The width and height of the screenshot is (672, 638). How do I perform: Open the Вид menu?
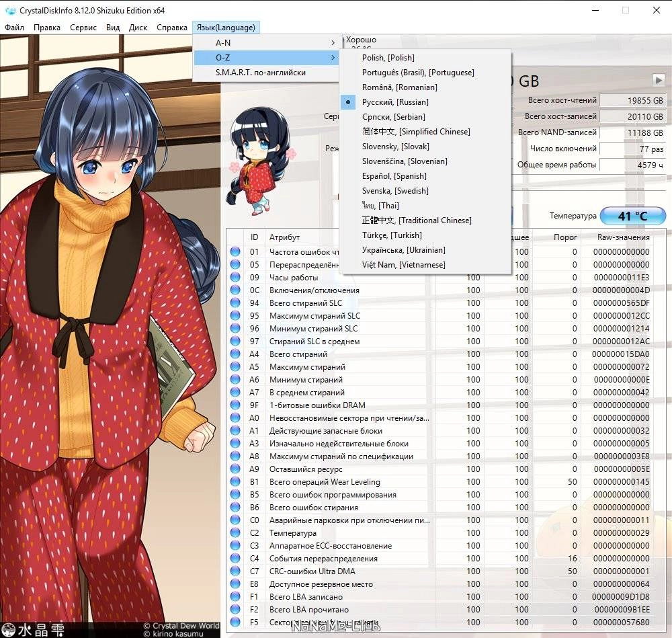coord(113,28)
